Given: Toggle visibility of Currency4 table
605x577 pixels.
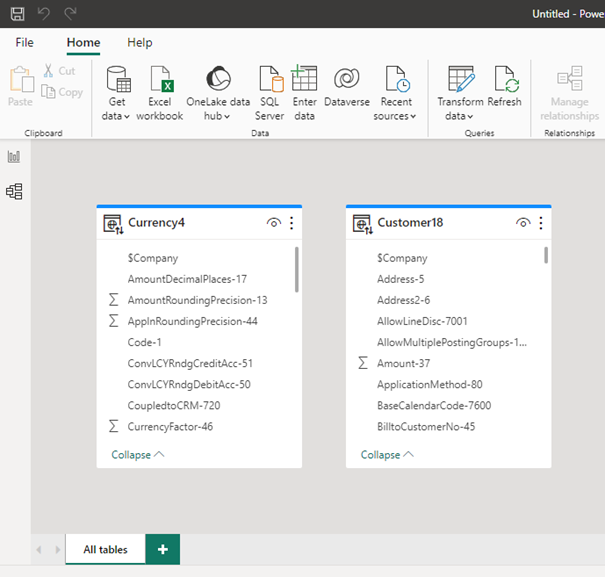Looking at the screenshot, I should [274, 223].
